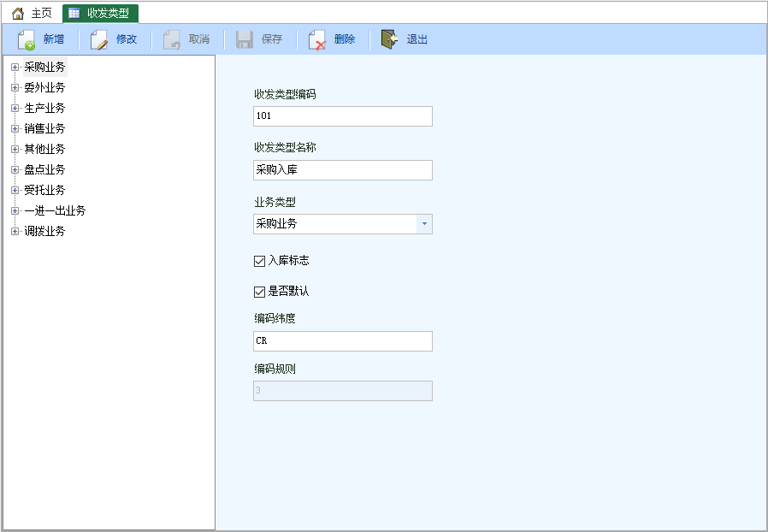
Task: Expand the 销售业务 tree node
Action: click(x=15, y=129)
